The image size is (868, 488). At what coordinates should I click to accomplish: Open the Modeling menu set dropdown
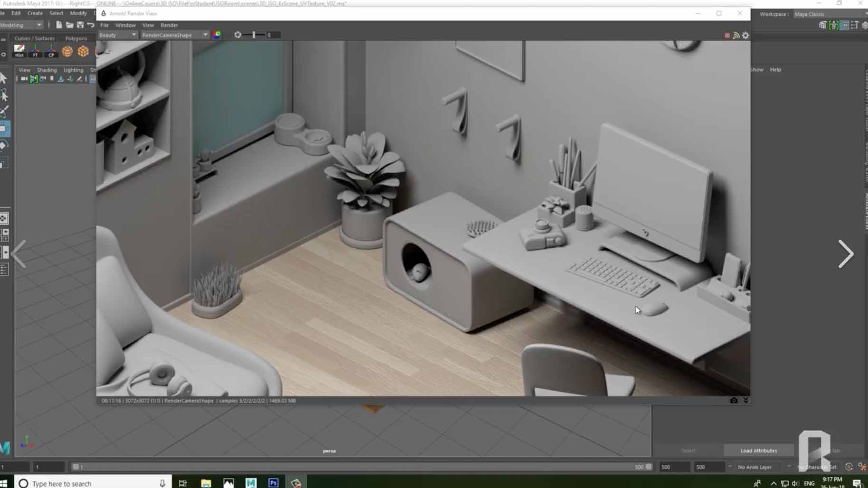coord(21,25)
